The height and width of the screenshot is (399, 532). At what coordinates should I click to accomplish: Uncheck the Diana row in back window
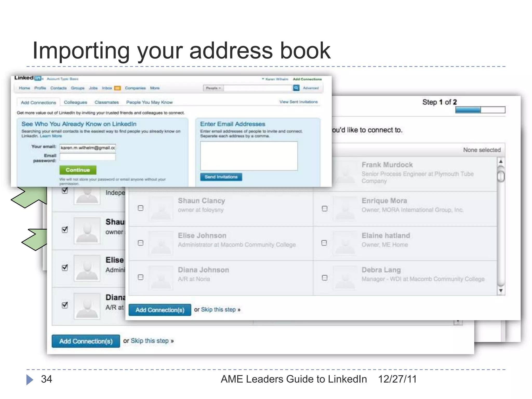coord(65,305)
